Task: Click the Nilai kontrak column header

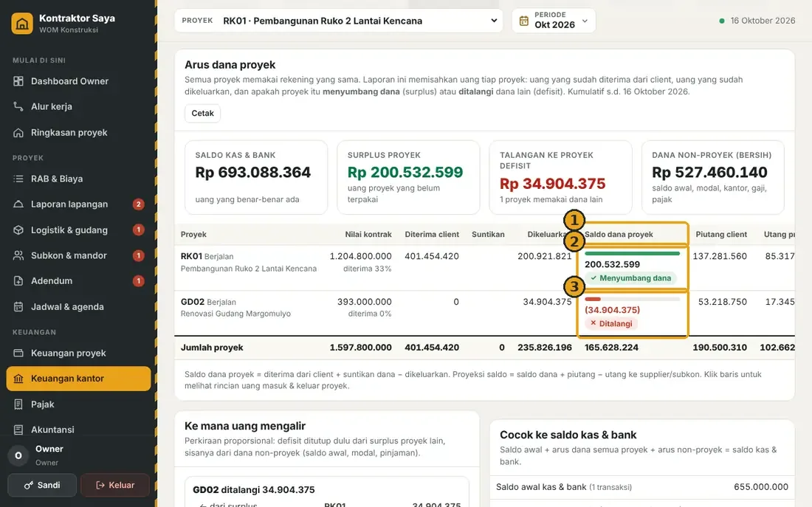Action: (x=368, y=234)
